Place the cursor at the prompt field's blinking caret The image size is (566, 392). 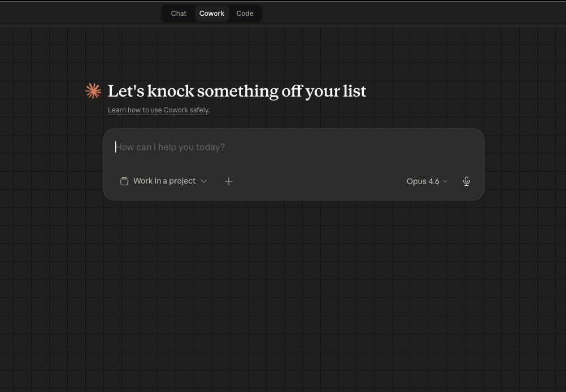116,147
